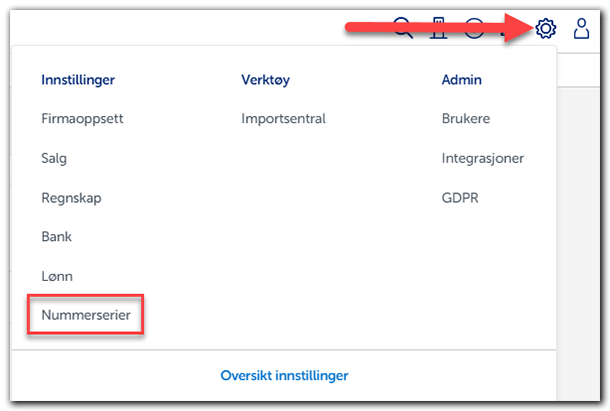Open Importsentral under Verktøy

283,118
